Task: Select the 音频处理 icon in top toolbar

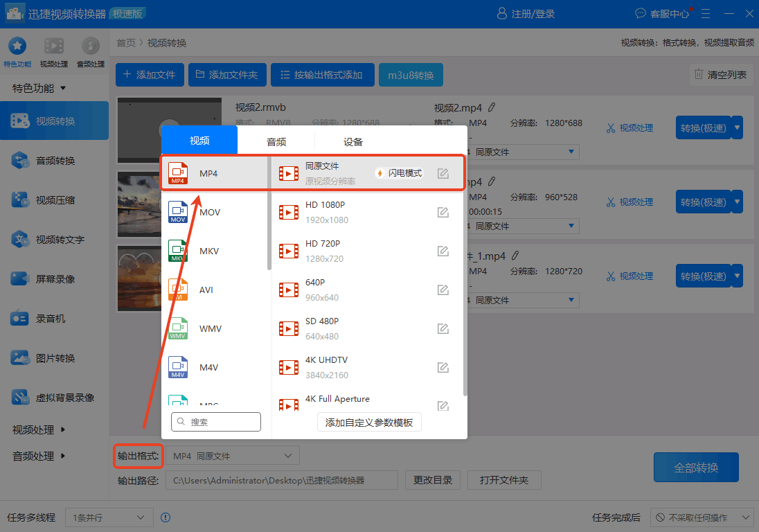Action: 90,48
